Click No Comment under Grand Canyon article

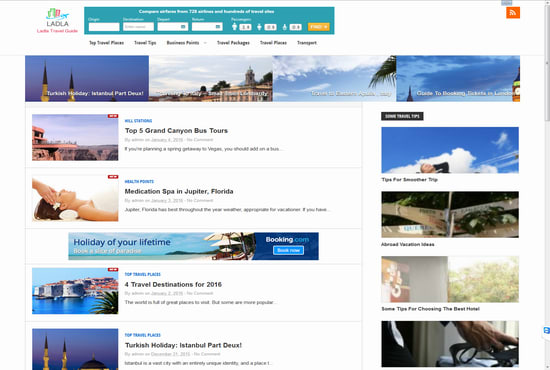pyautogui.click(x=200, y=140)
